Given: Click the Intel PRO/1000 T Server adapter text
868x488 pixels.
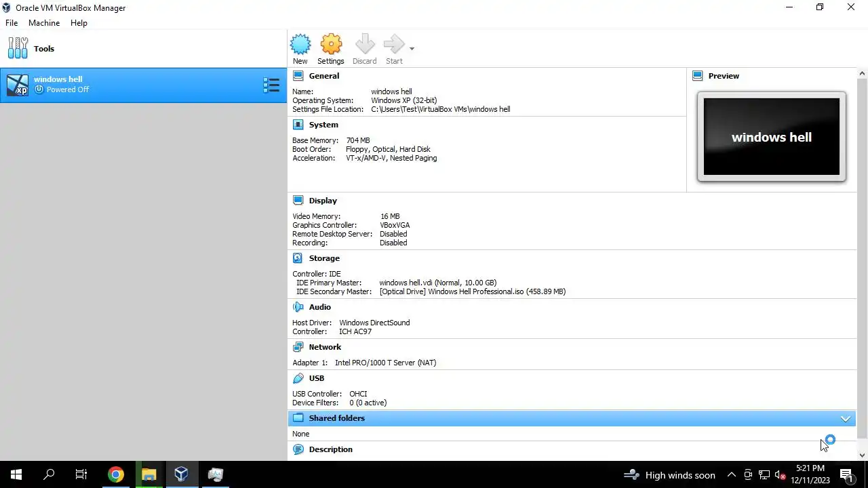Looking at the screenshot, I should tap(385, 363).
